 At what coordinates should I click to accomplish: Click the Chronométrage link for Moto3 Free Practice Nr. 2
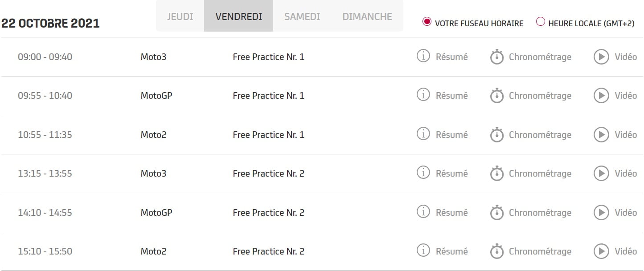coord(540,174)
